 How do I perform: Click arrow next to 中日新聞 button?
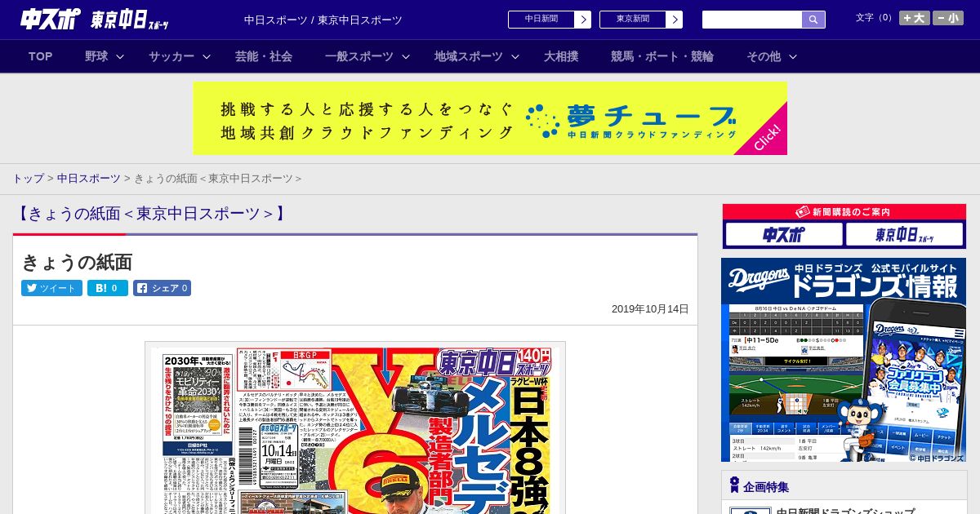[582, 20]
